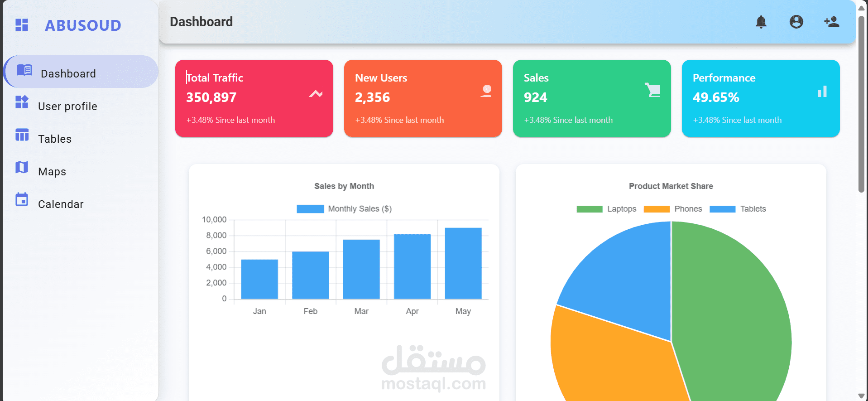
Task: Click the 924 sales value
Action: 536,97
